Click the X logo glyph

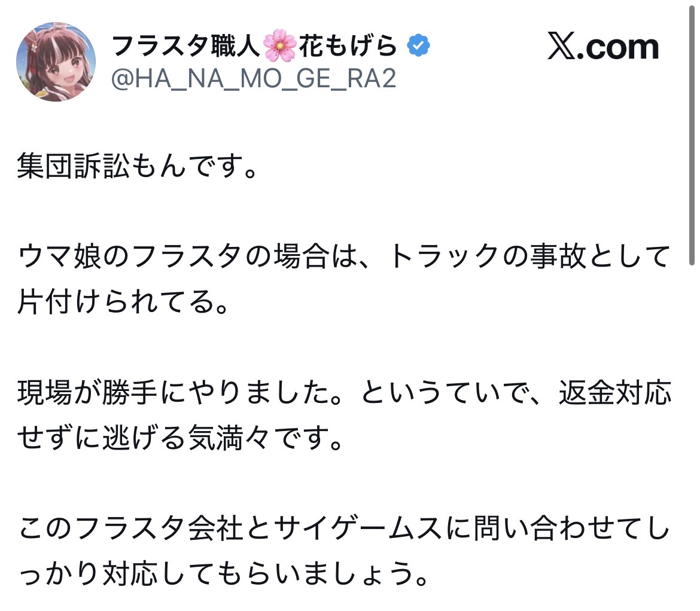561,47
